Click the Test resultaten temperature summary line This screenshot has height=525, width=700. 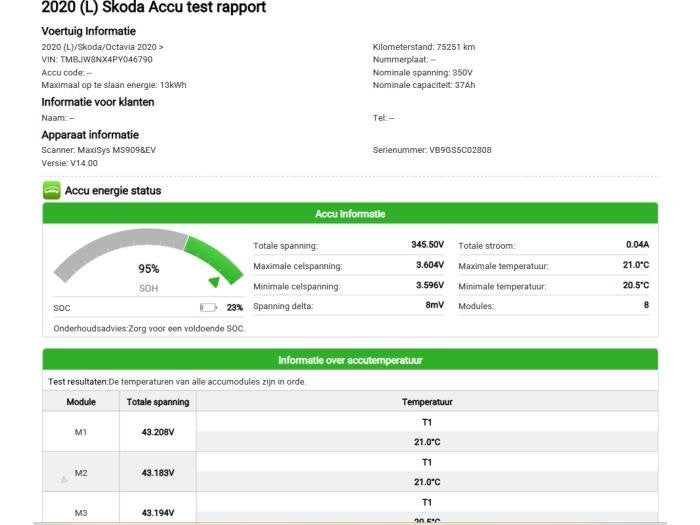pyautogui.click(x=177, y=382)
